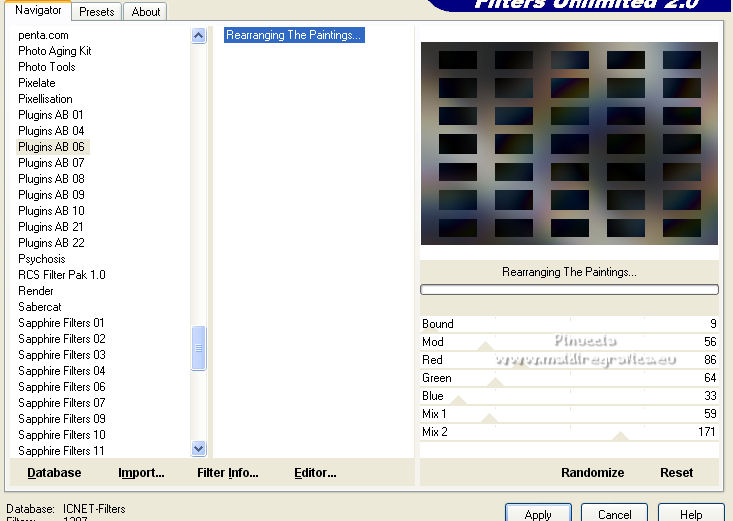Select Sapphire Filters 10 category
The width and height of the screenshot is (733, 521).
click(62, 434)
